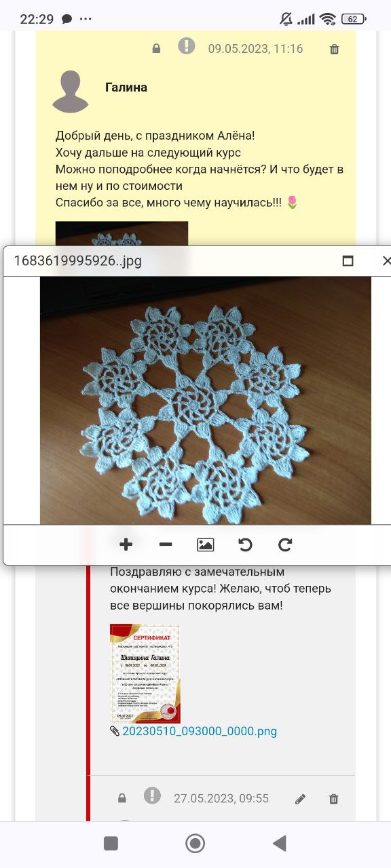Viewport: 391px width, 868px height.
Task: Delete the 09.05.2023 message with trash icon
Action: tap(334, 49)
